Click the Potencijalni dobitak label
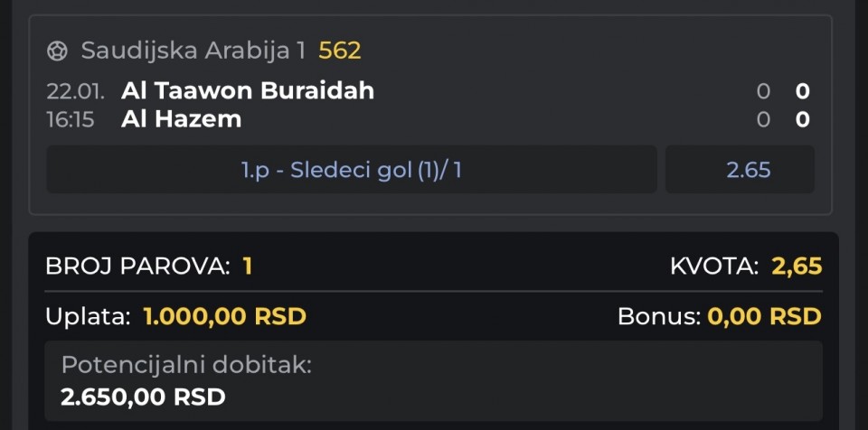The height and width of the screenshot is (430, 868). point(186,366)
